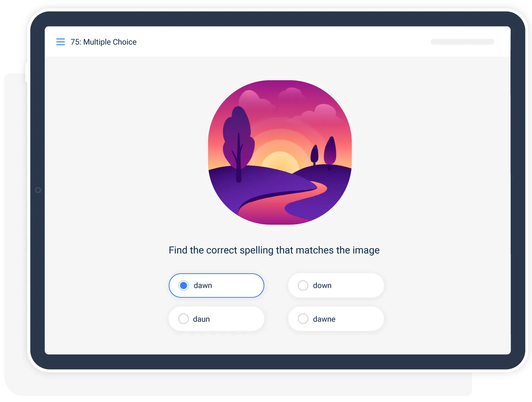The width and height of the screenshot is (532, 402).
Task: Select the "dawne" radio circle
Action: point(303,319)
